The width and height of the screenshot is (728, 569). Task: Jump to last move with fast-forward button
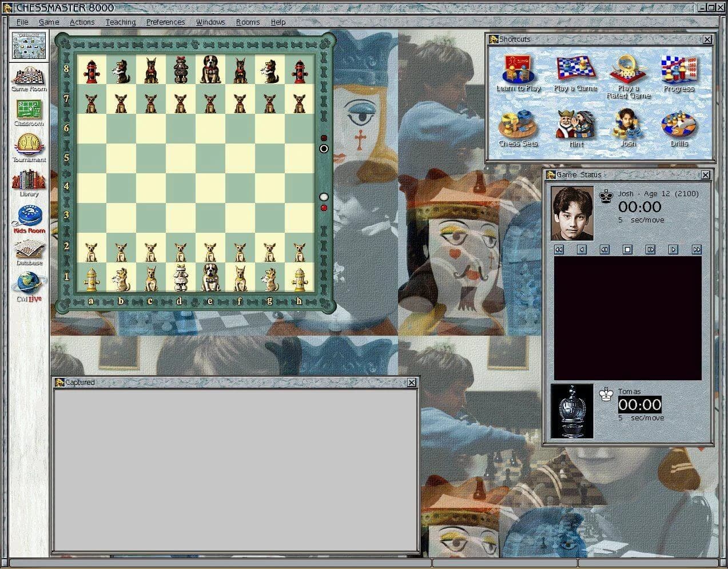[697, 249]
